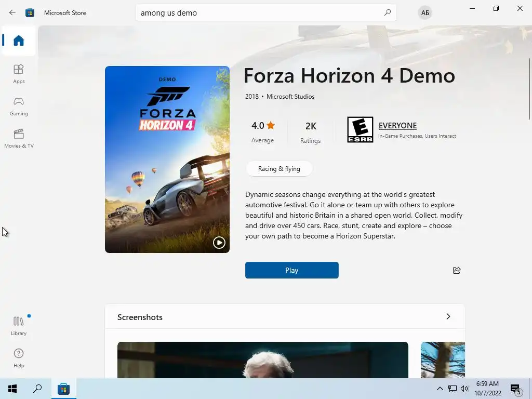Open the notification action center icon

click(x=516, y=389)
